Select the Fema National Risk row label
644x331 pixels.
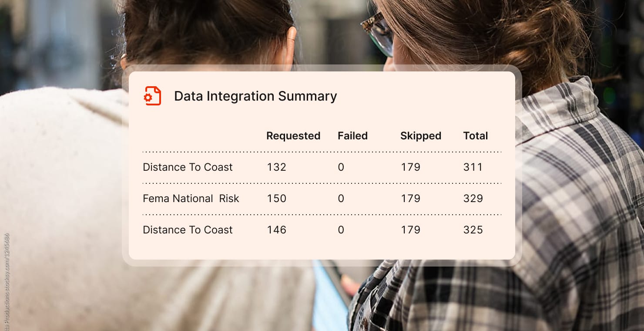click(191, 199)
